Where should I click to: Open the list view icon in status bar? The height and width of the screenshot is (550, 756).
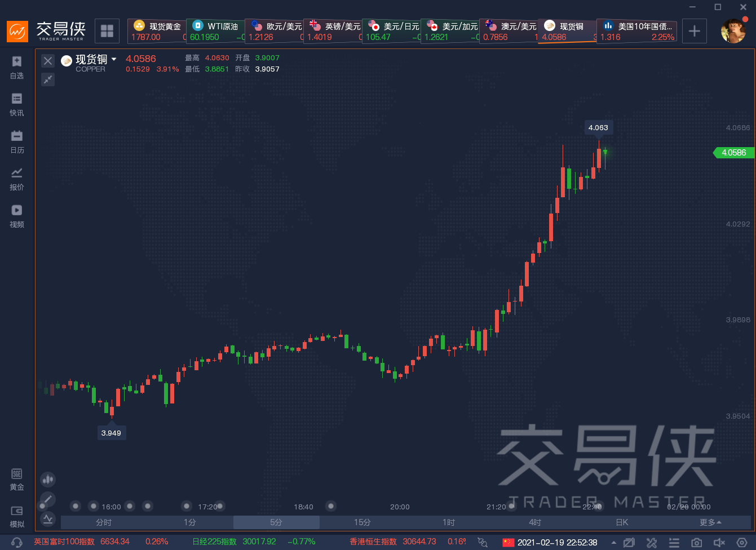674,543
